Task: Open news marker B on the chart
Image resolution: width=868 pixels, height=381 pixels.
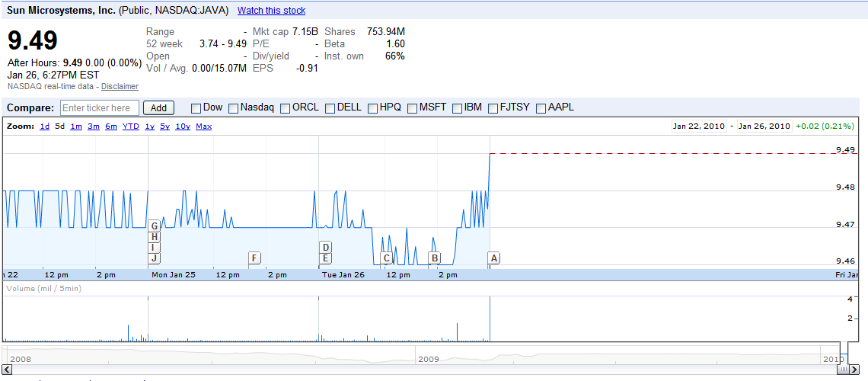Action: click(434, 258)
